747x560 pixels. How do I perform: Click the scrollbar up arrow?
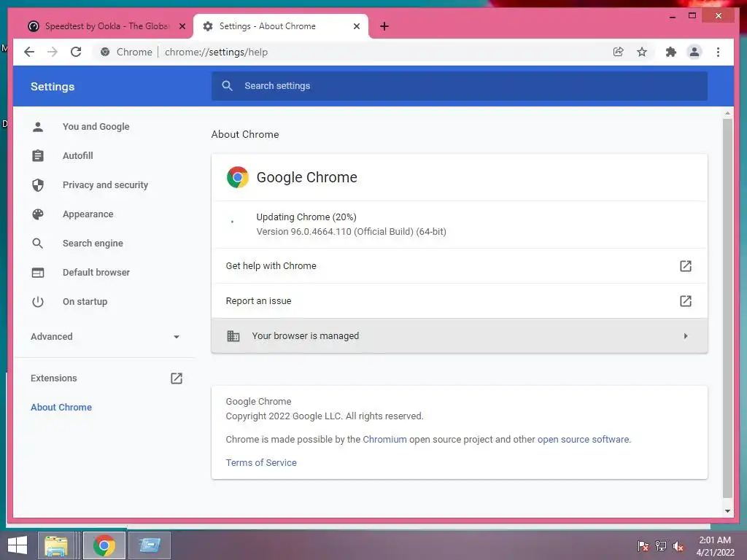(x=727, y=113)
